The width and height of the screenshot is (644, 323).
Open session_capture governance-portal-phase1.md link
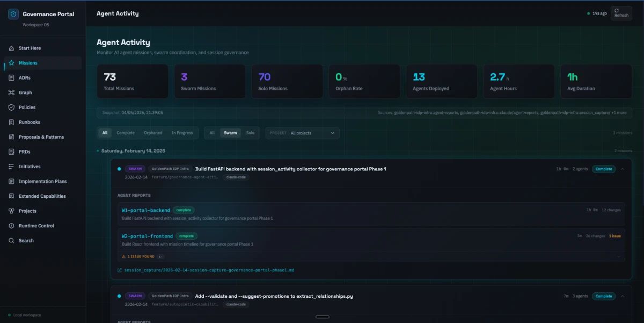(209, 270)
